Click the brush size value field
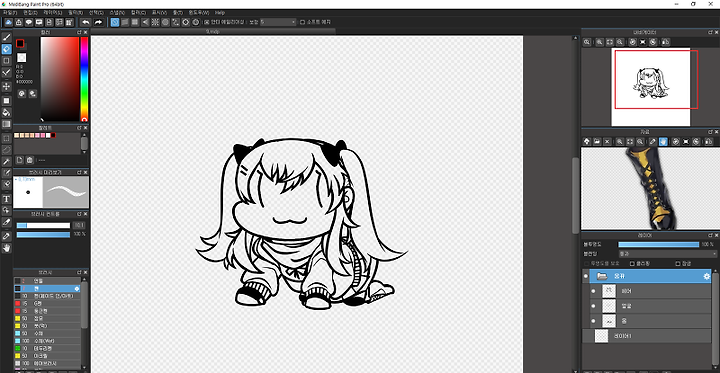 click(x=79, y=226)
